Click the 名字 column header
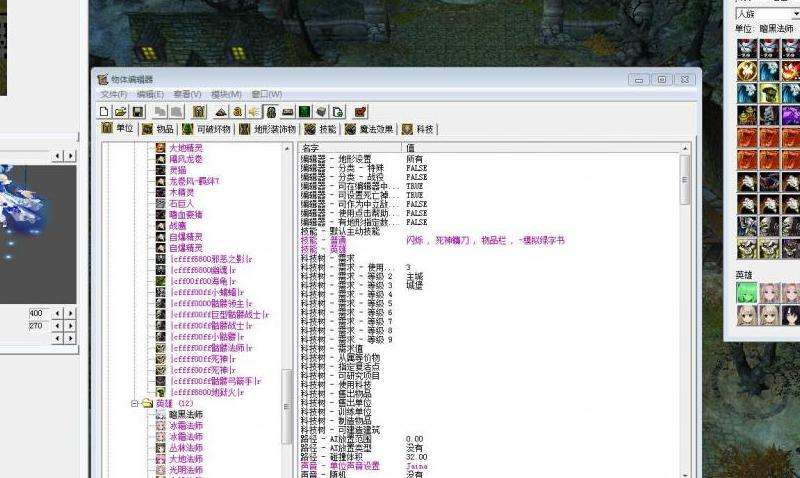This screenshot has width=800, height=478. 349,148
